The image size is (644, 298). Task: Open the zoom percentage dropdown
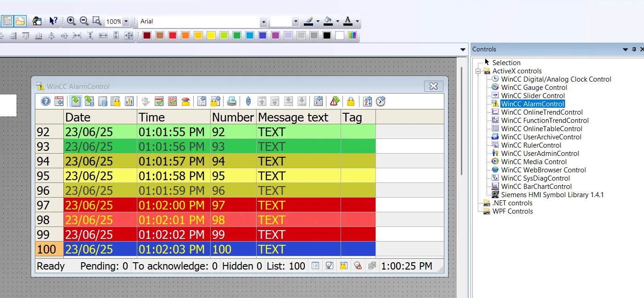pos(126,22)
